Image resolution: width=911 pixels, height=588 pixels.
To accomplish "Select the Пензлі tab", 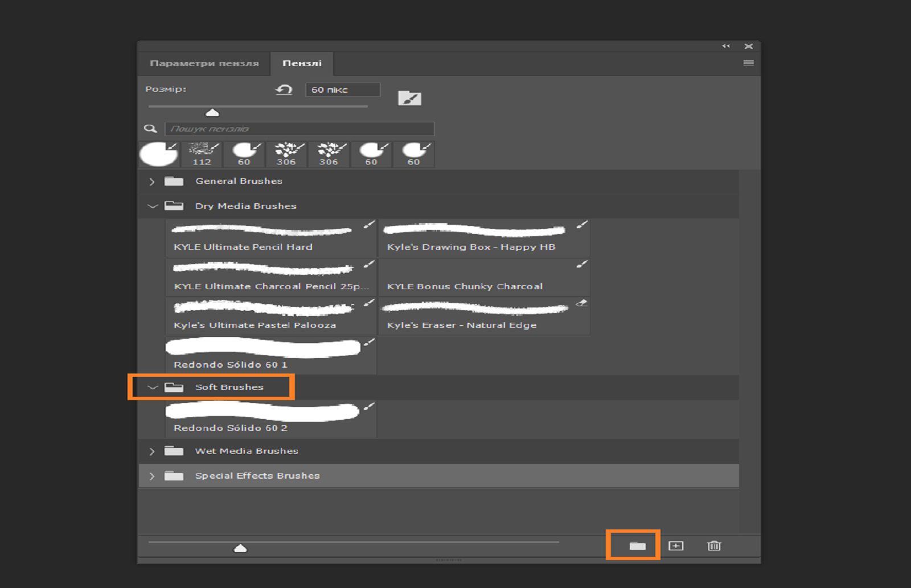I will click(x=302, y=63).
